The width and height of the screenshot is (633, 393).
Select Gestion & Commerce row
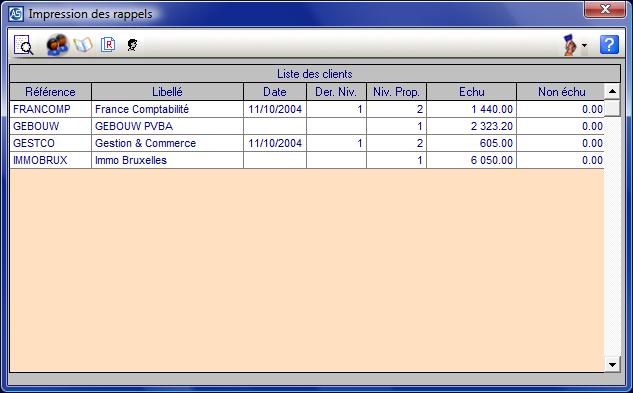307,143
